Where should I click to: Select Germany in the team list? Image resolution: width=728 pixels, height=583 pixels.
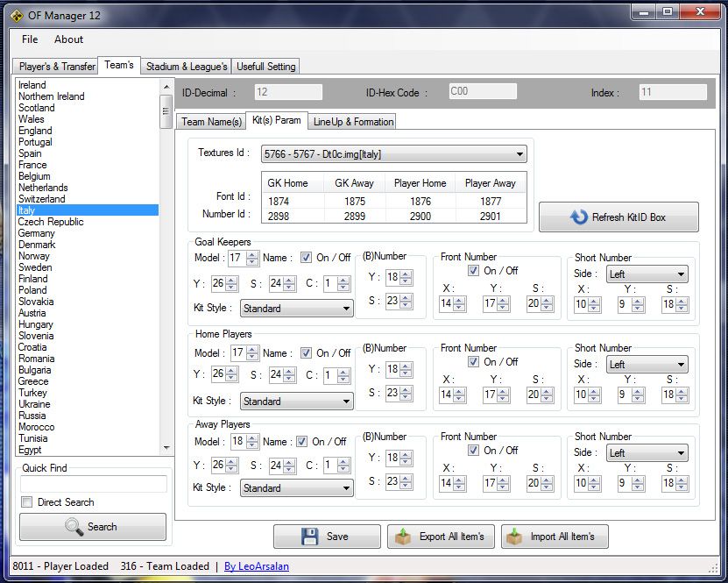click(37, 233)
